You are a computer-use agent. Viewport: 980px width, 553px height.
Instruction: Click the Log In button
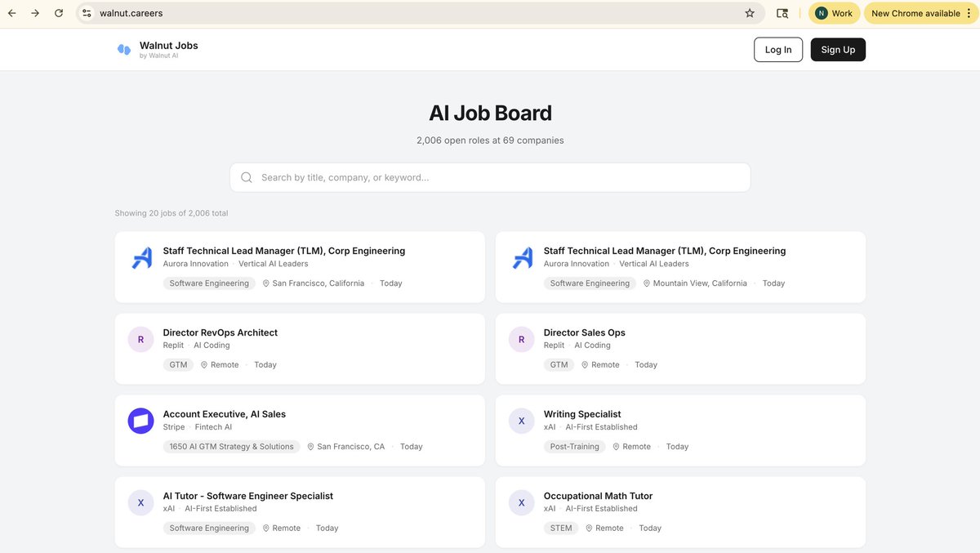tap(777, 49)
